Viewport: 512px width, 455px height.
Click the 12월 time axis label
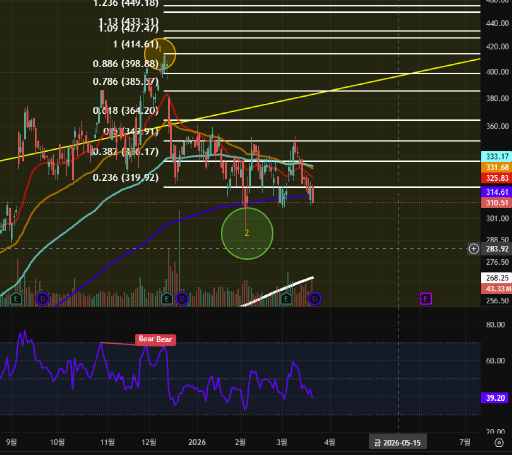click(x=149, y=442)
